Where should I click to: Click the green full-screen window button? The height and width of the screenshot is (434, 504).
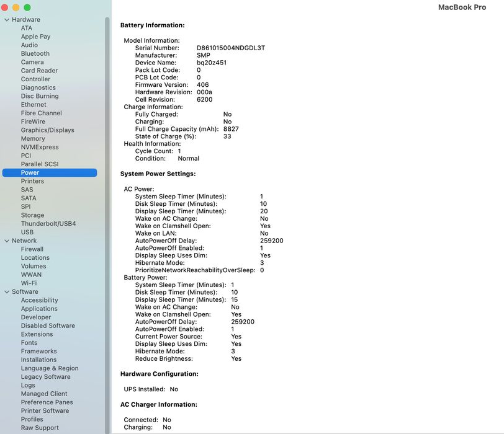tap(27, 7)
